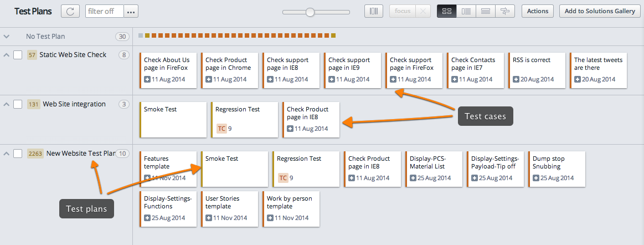Click TC badge on New Website Regression Test
Viewport: 644px width, 245px height.
point(283,178)
